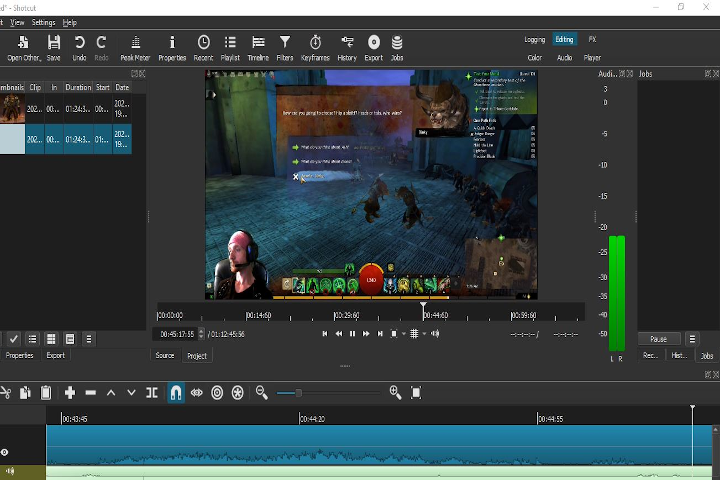Open the Playlist toolbar icon
Viewport: 720px width, 480px height.
click(230, 48)
